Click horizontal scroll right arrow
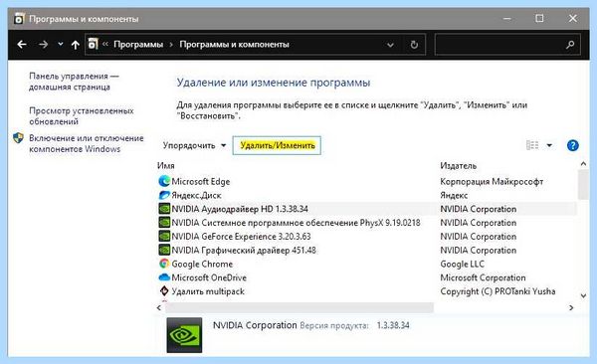The height and width of the screenshot is (364, 597). click(571, 307)
